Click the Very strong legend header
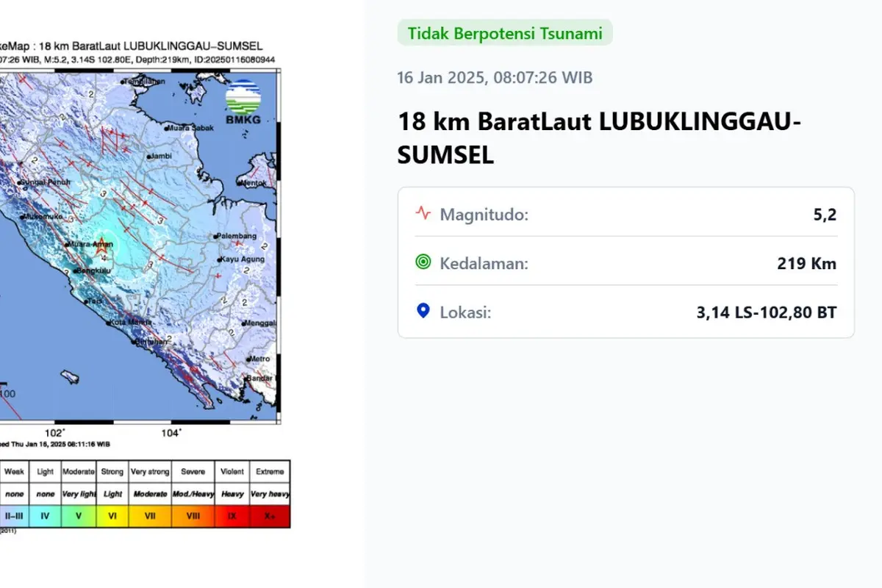Image resolution: width=882 pixels, height=588 pixels. pyautogui.click(x=151, y=472)
